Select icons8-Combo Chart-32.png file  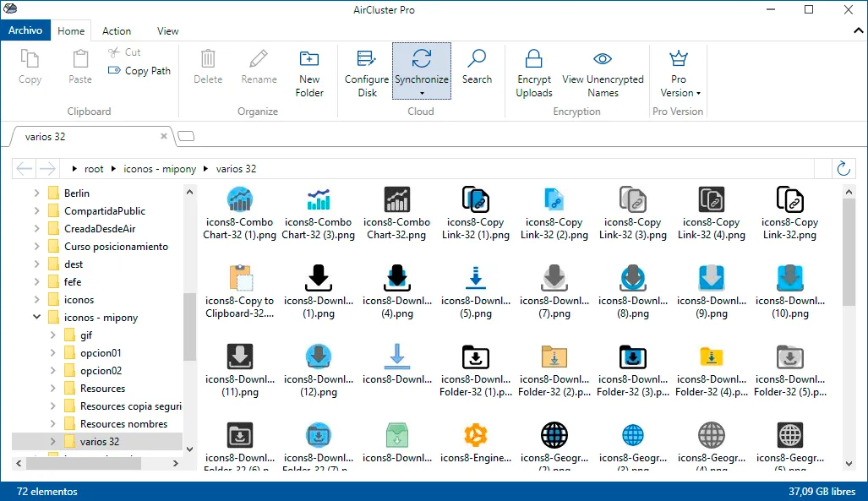[397, 213]
